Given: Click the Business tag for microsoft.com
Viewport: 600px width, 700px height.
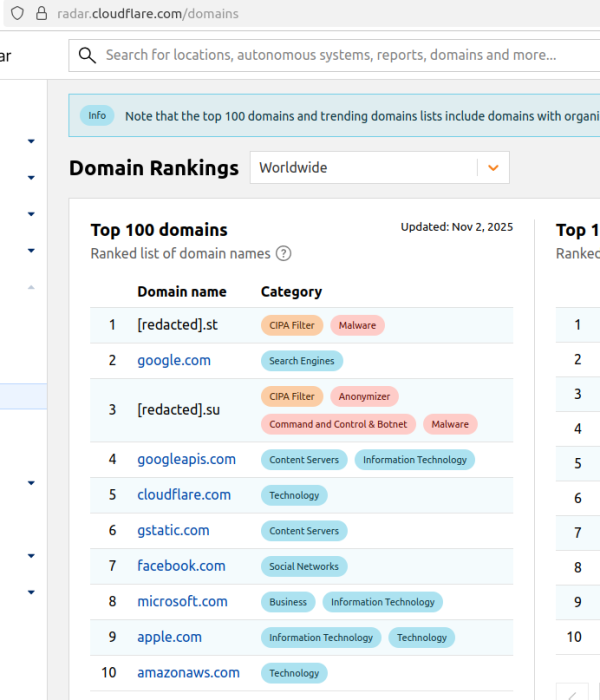Looking at the screenshot, I should pos(288,602).
